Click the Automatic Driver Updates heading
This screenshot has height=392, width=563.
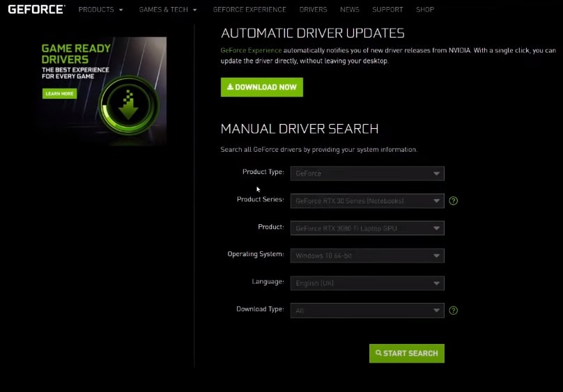coord(312,33)
